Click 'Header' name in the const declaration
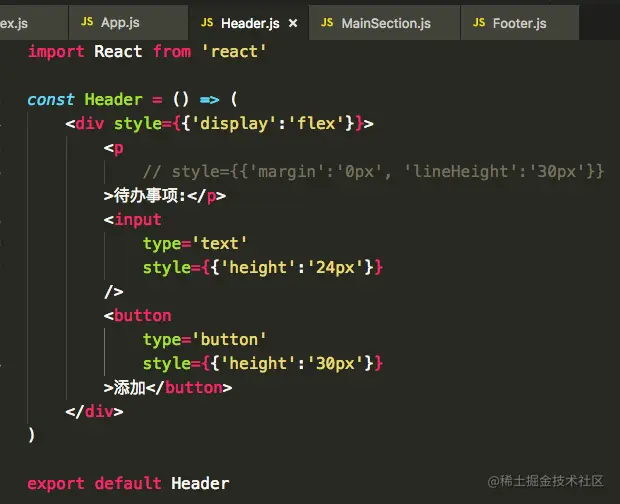The width and height of the screenshot is (620, 504). tap(113, 99)
